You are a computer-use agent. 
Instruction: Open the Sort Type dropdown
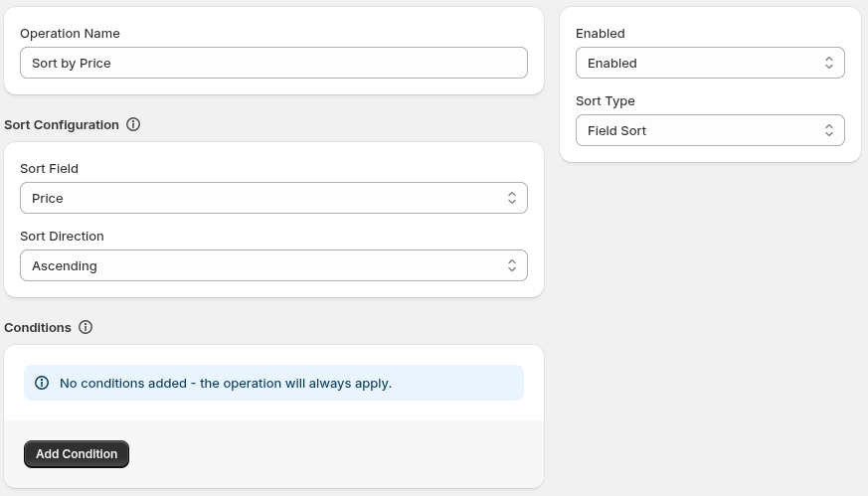coord(710,130)
